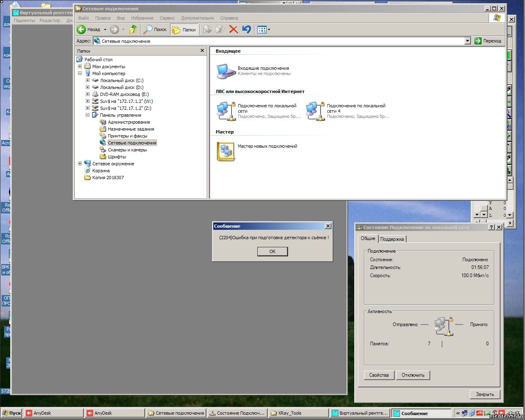Select Подключение по локальной сети 4 icon
The image size is (525, 420).
point(315,111)
